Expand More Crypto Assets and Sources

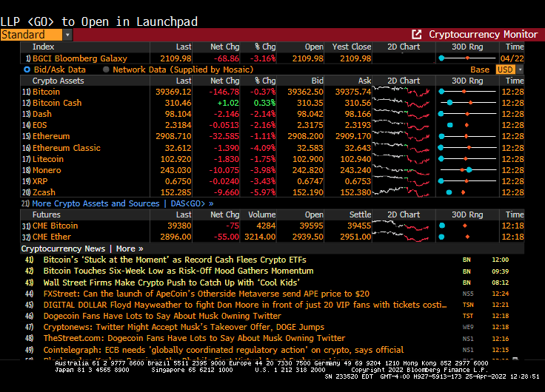[x=96, y=203]
